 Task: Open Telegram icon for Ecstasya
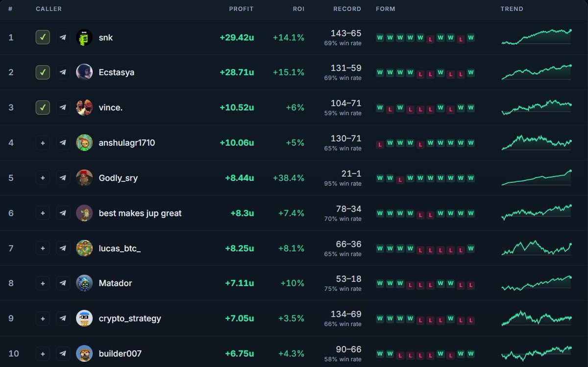[63, 72]
